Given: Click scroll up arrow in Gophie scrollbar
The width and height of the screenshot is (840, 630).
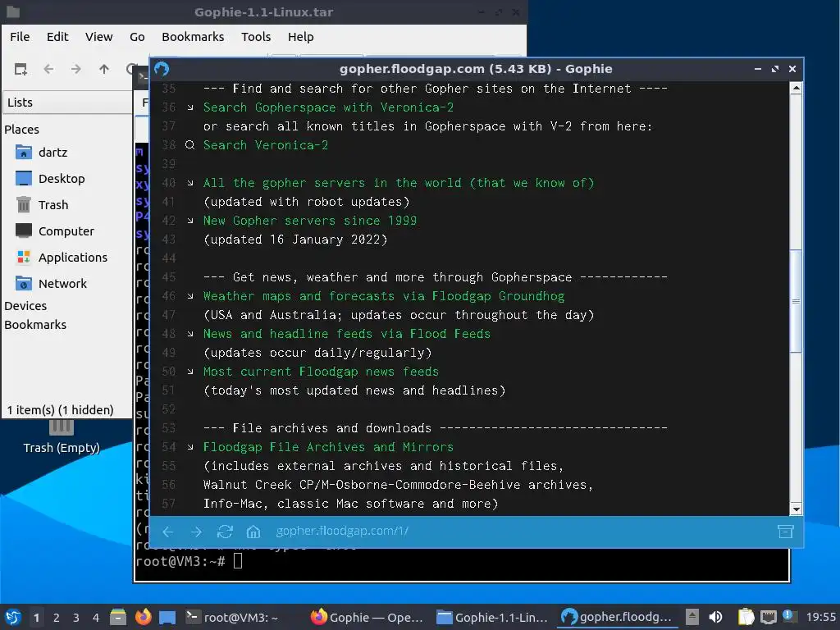Looking at the screenshot, I should [796, 89].
